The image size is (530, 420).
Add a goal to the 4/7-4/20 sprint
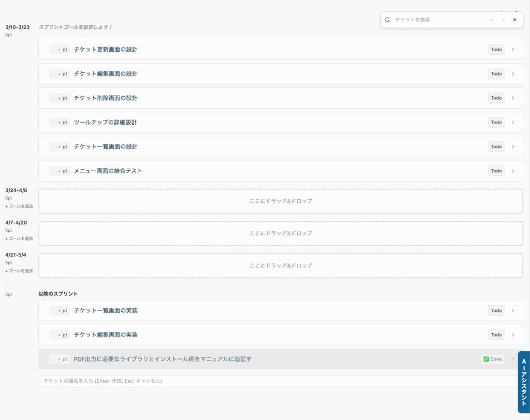(19, 238)
